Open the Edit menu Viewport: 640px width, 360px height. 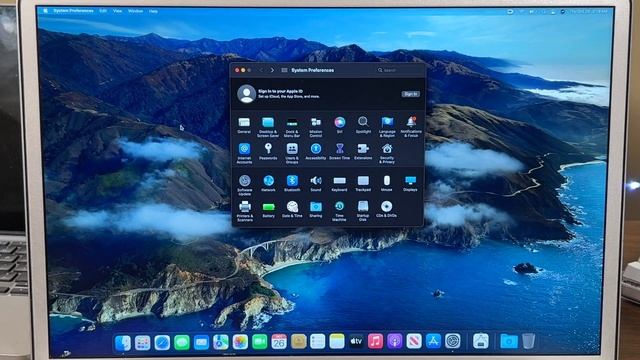point(103,11)
